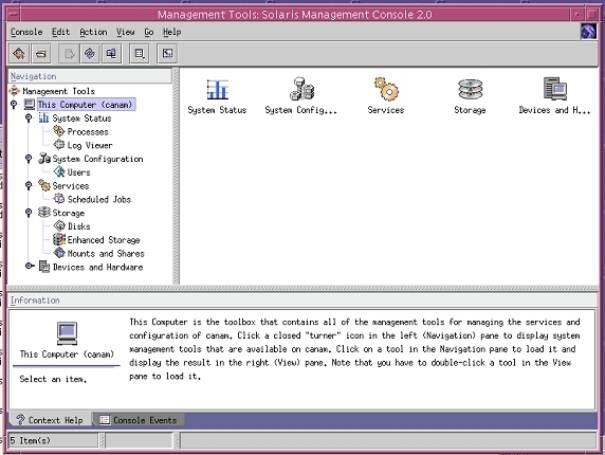Select System Status node in Navigation tree
This screenshot has height=455, width=605.
pyautogui.click(x=82, y=118)
